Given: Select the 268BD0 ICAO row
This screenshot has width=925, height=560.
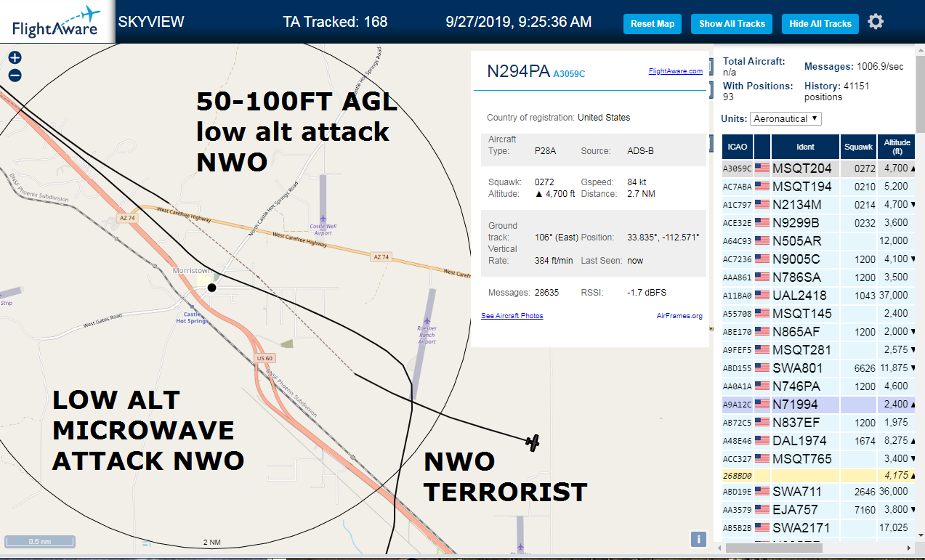Looking at the screenshot, I should click(x=820, y=476).
